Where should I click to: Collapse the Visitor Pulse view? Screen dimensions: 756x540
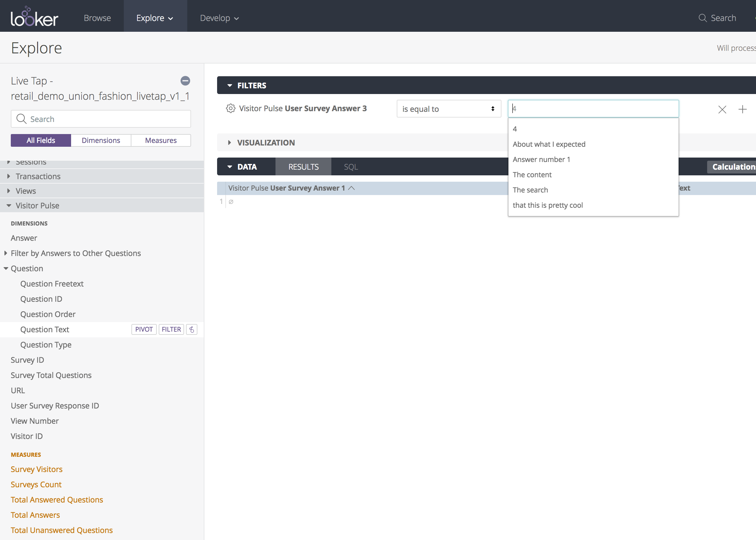(102, 206)
